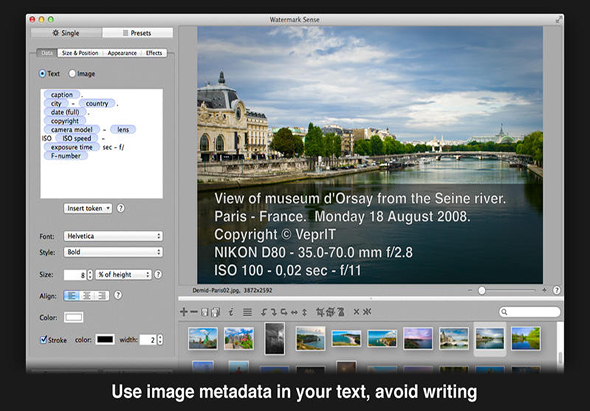This screenshot has height=411, width=590.
Task: Click the stroke width input field
Action: (x=148, y=339)
